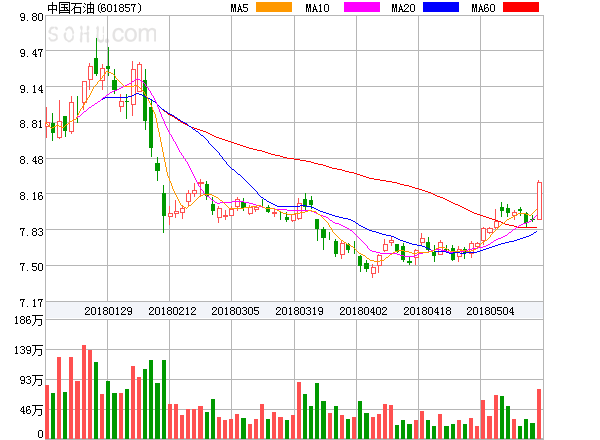Click the 139万 volume axis label
The width and height of the screenshot is (600, 440).
tap(29, 350)
